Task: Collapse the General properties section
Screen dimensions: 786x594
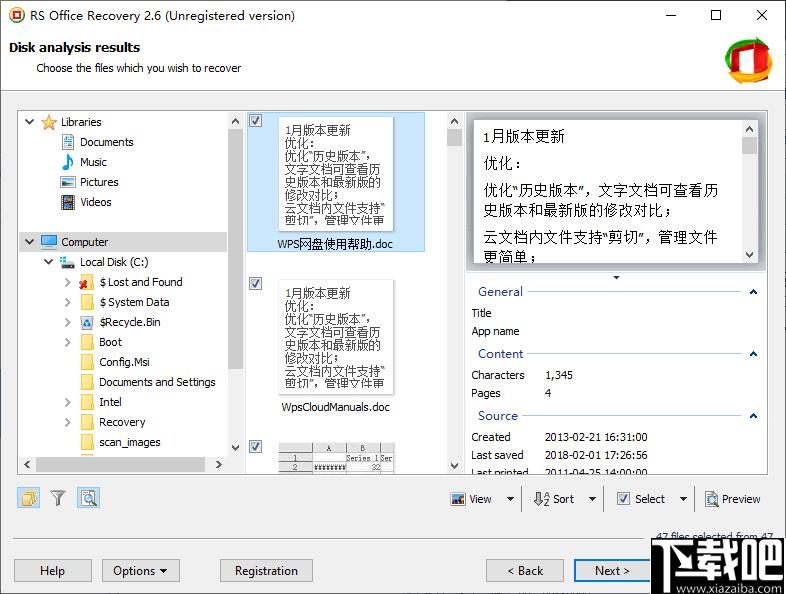Action: point(753,292)
